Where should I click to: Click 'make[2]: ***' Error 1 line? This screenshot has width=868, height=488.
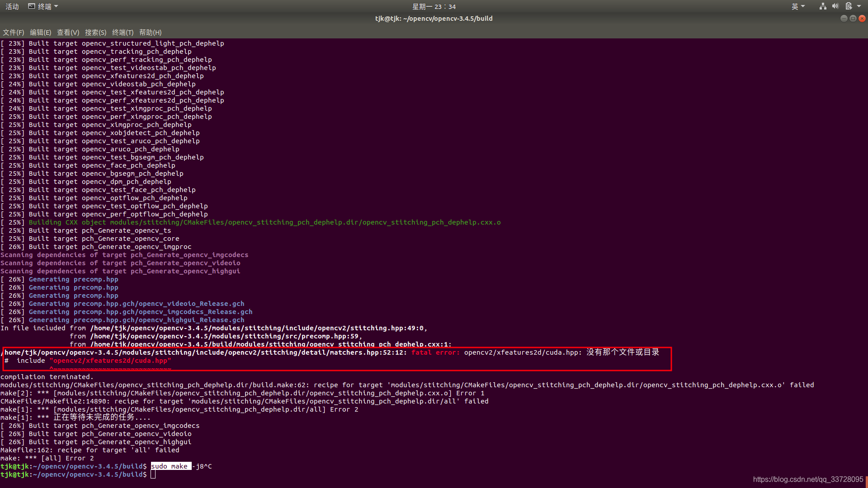(242, 393)
